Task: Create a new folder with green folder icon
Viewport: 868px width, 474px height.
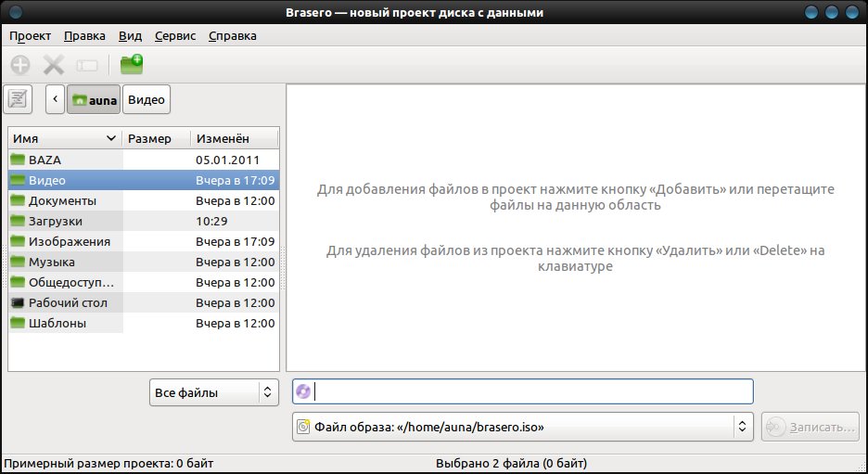Action: 132,65
